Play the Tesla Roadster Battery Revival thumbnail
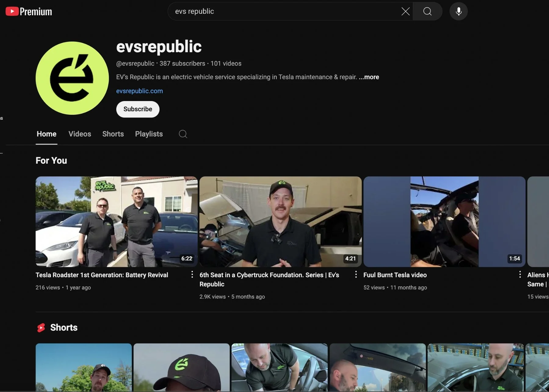549x392 pixels. (117, 222)
